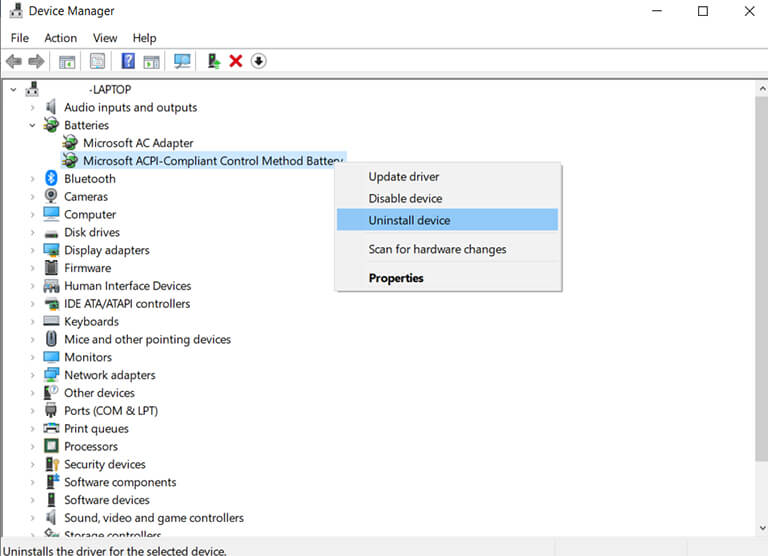
Task: Click the Action Pane toolbar icon
Action: point(151,62)
